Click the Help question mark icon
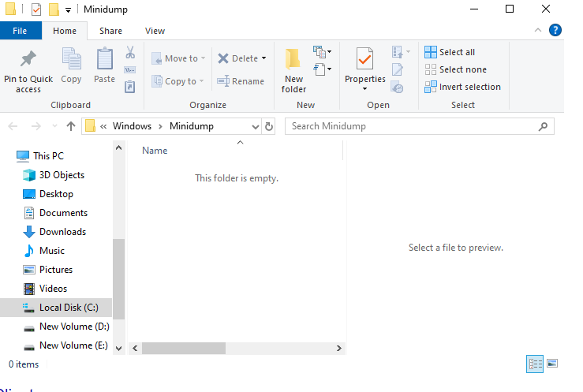Viewport: 583px width, 392px height. point(555,30)
